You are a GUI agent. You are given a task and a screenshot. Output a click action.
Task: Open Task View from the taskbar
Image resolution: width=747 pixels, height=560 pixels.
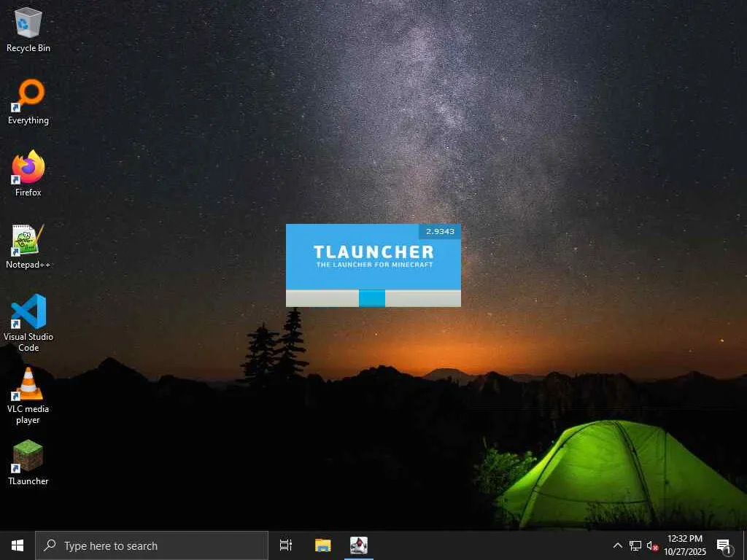(x=286, y=545)
